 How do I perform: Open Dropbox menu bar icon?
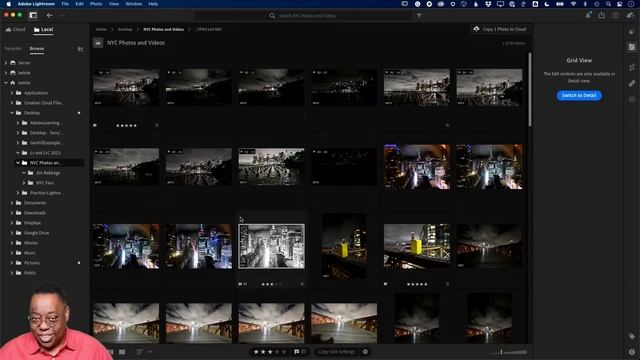(488, 4)
